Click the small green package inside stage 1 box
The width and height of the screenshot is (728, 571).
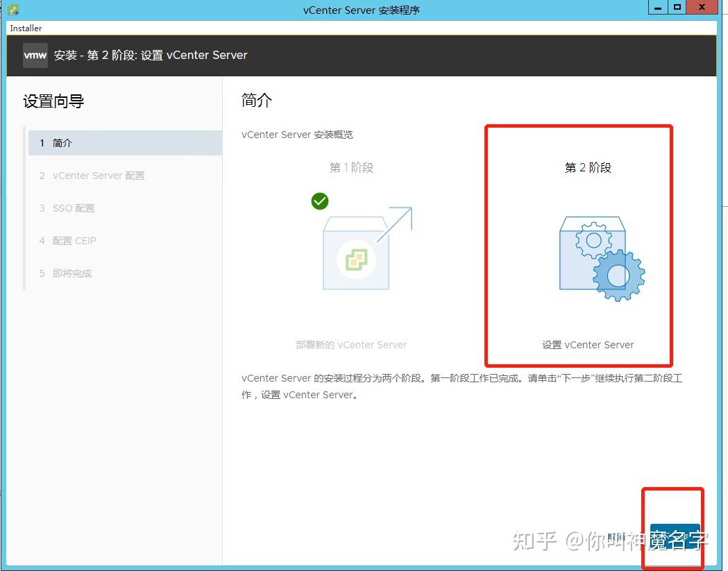[357, 259]
